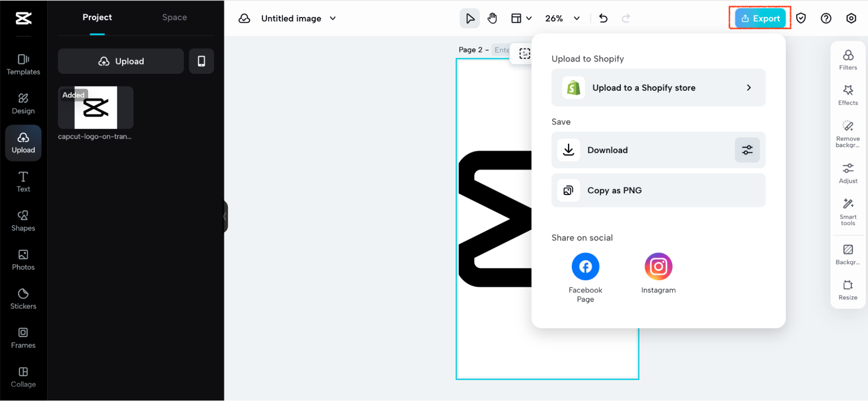Image resolution: width=868 pixels, height=401 pixels.
Task: Click the CapCut logo on canvas
Action: pyautogui.click(x=495, y=219)
